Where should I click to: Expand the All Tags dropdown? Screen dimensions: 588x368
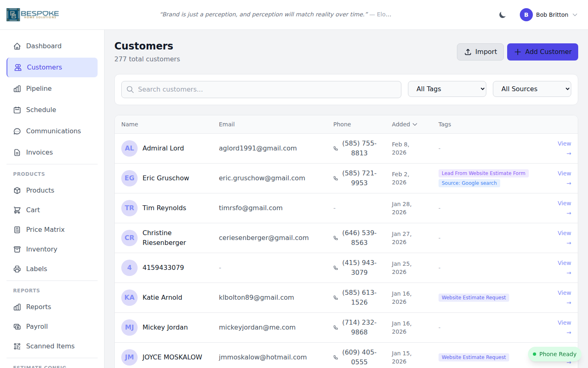(447, 89)
